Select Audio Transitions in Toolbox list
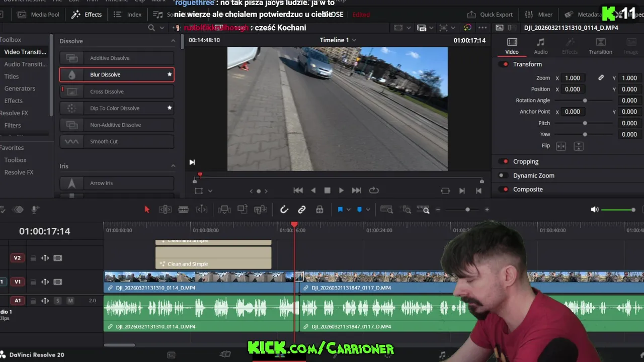The image size is (644, 362). [x=25, y=64]
